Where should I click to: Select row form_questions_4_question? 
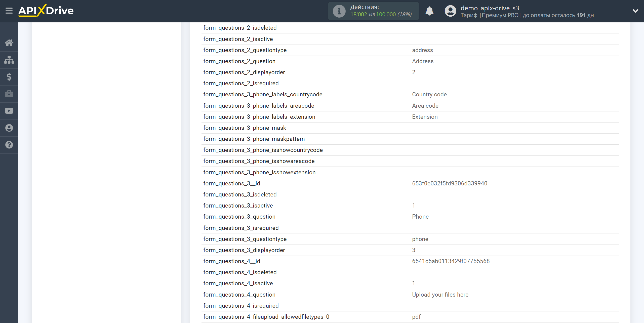[410, 295]
